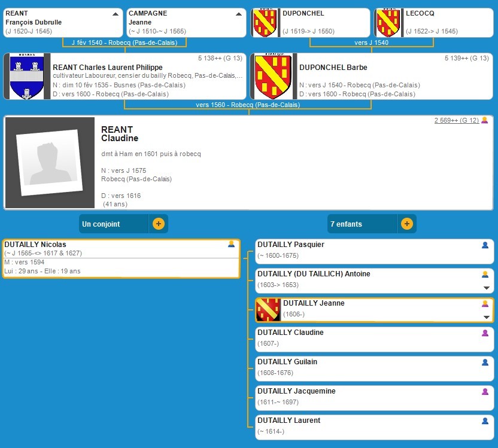Click the person icon on DUTAILLY Pasquier card
Image resolution: width=498 pixels, height=448 pixels.
[485, 245]
